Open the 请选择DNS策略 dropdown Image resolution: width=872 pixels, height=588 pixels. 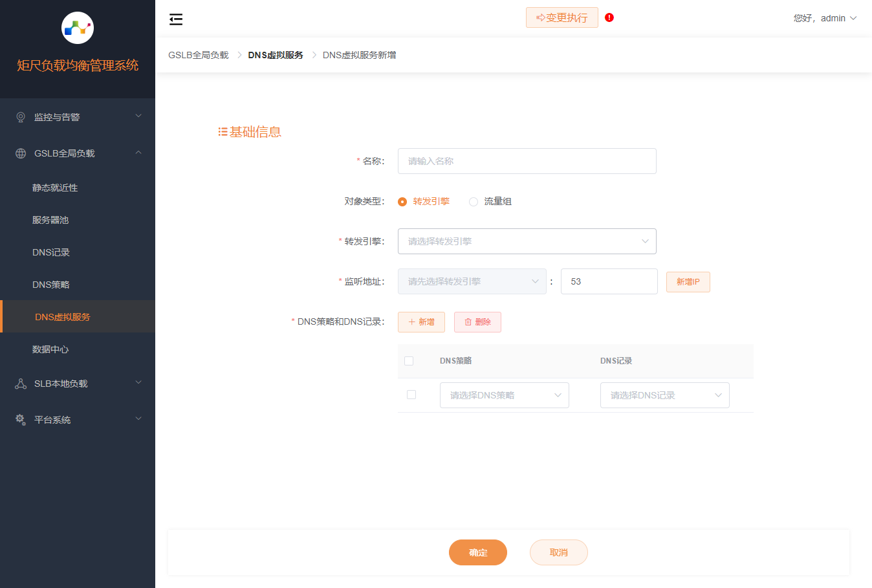point(504,395)
